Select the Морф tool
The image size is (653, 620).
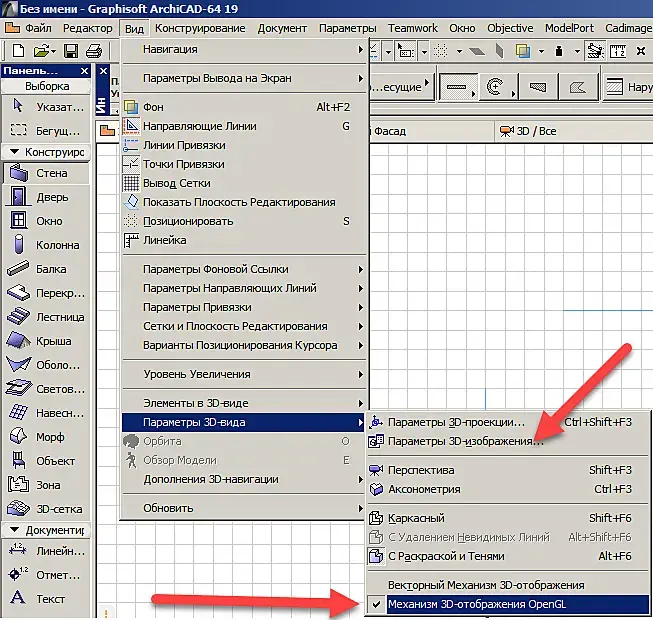(46, 437)
